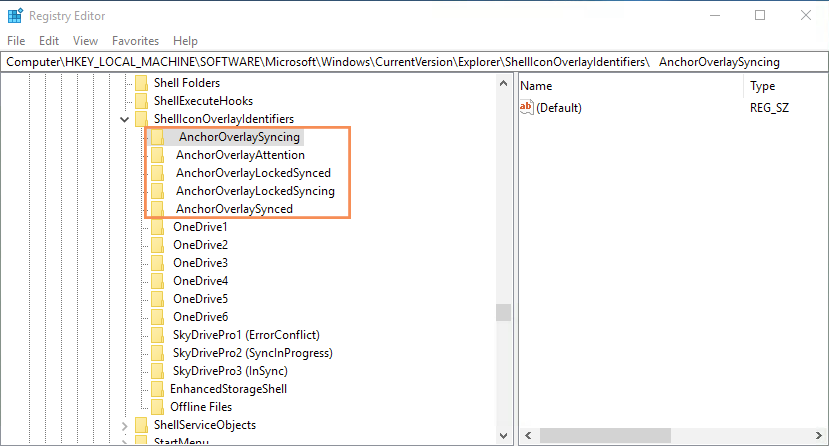829x446 pixels.
Task: Select the OneDrive6 key name
Action: 200,317
